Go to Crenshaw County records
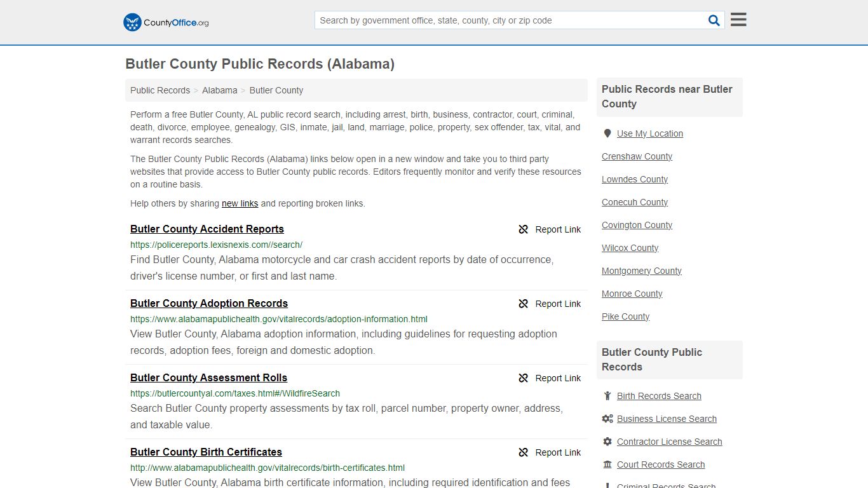Viewport: 868px width, 488px height. click(637, 156)
